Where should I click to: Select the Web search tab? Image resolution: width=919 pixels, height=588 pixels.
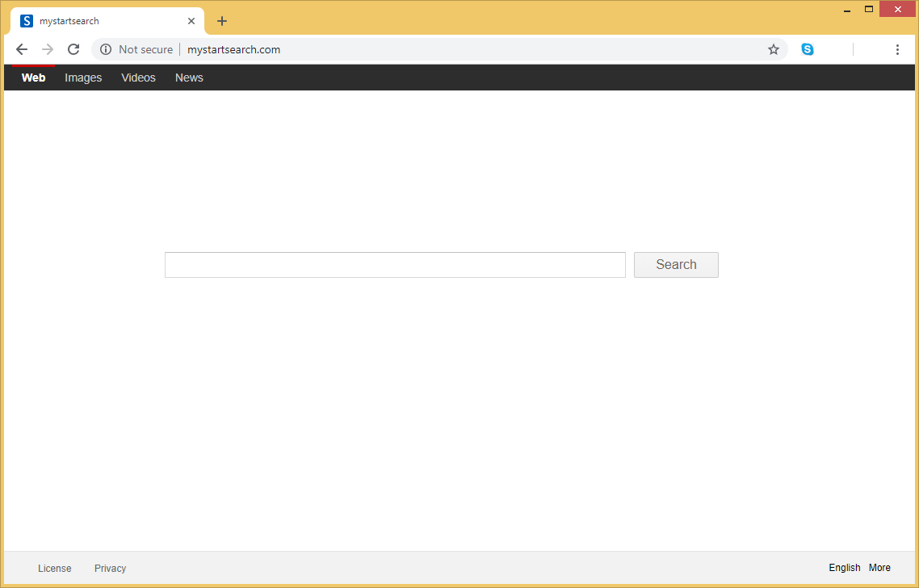coord(33,78)
